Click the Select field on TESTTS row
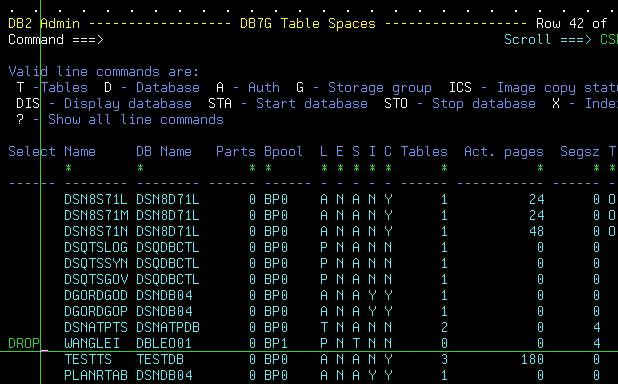 (32, 360)
